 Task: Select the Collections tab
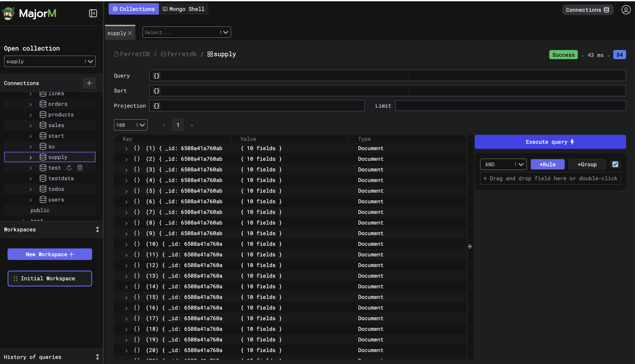[x=133, y=9]
